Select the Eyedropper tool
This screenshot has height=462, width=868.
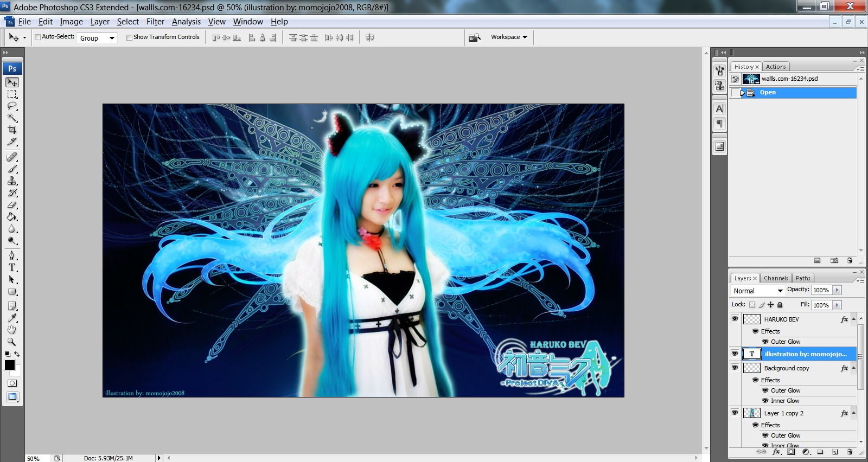point(12,318)
